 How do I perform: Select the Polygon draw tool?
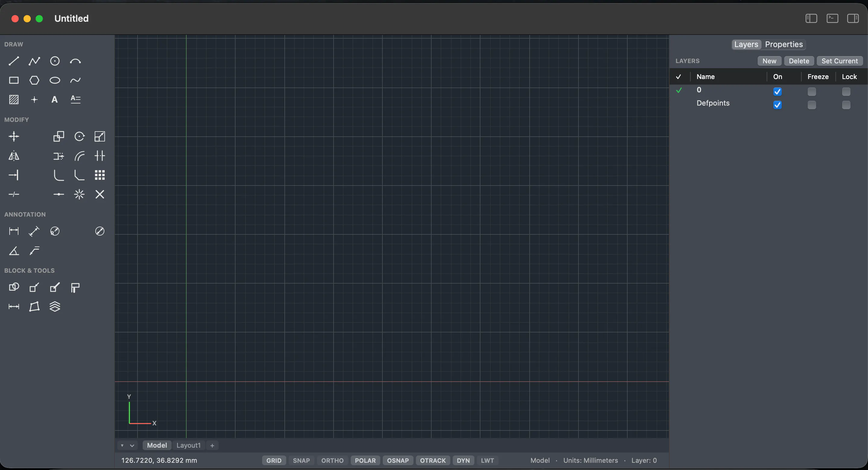tap(34, 80)
